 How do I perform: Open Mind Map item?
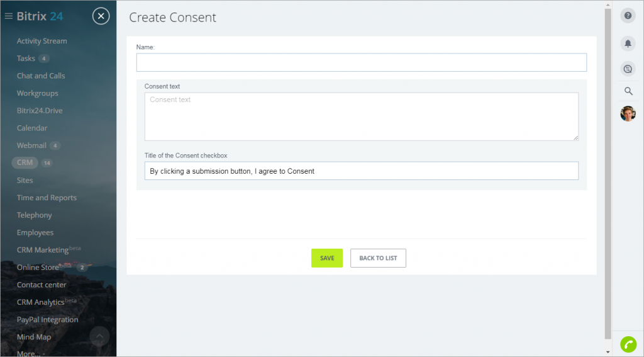(34, 337)
